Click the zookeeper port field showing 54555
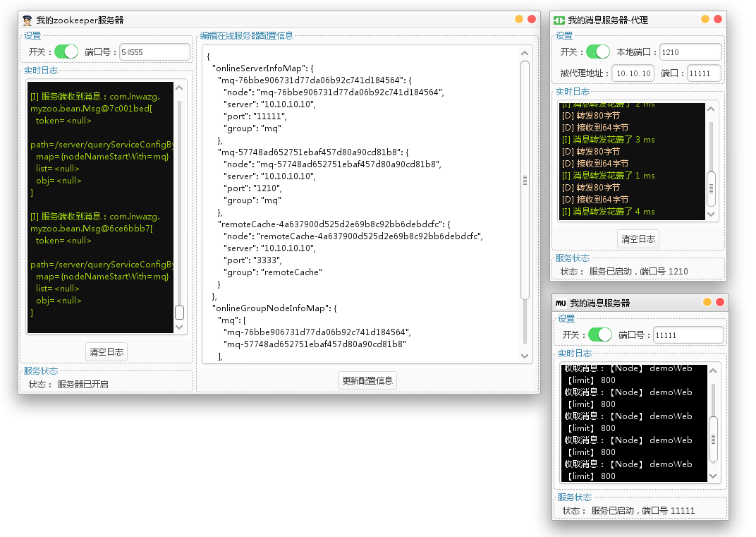This screenshot has width=756, height=537. [154, 52]
